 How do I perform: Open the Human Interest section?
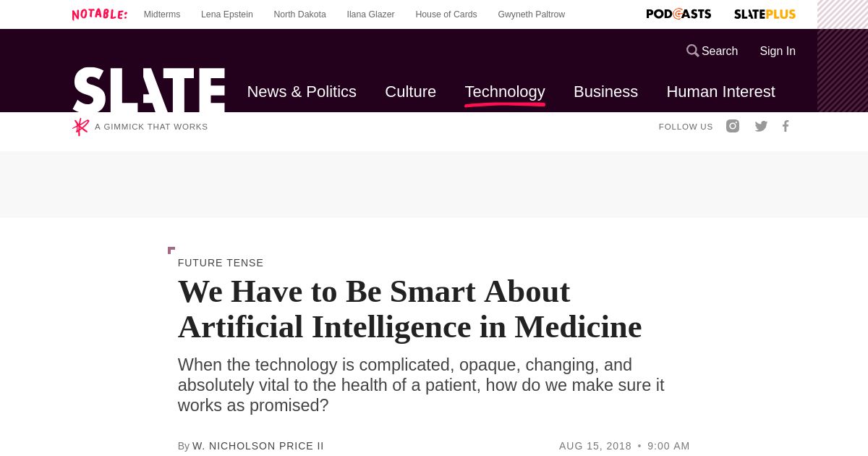pos(720,92)
